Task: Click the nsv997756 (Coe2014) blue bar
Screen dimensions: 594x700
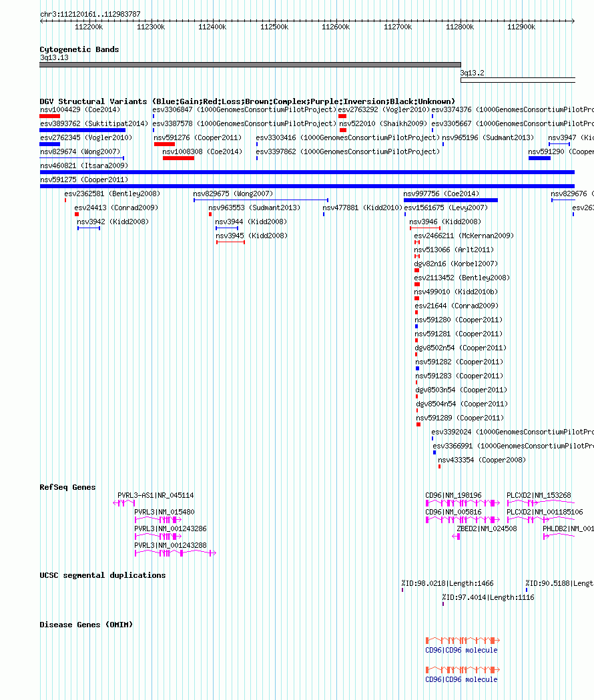Action: [x=451, y=200]
